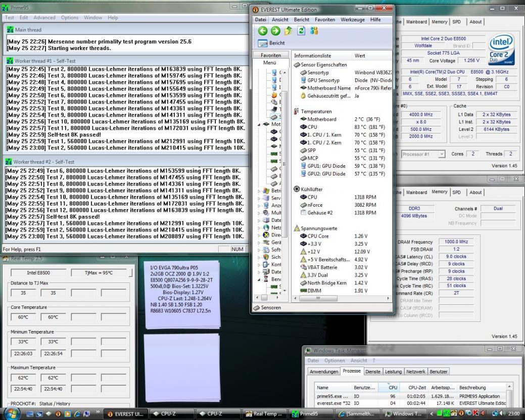Switch to Real Temp via its taskbar button
This screenshot has width=525, height=420.
264,414
